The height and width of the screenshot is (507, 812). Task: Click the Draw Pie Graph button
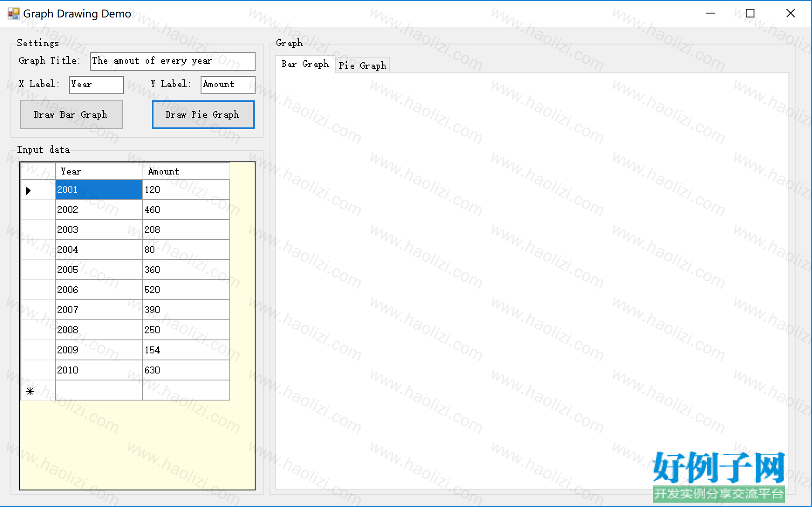click(x=203, y=115)
